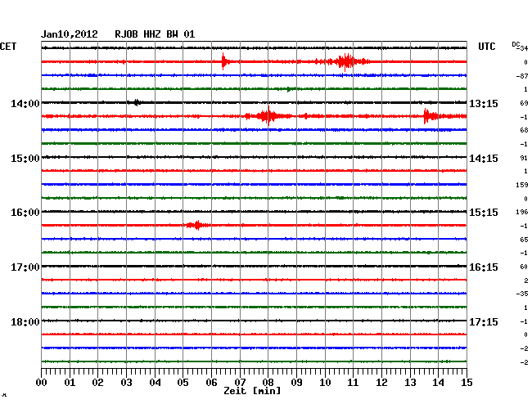Click minute tick label 11
Image resolution: width=532 pixels, height=404 pixels.
coord(354,383)
